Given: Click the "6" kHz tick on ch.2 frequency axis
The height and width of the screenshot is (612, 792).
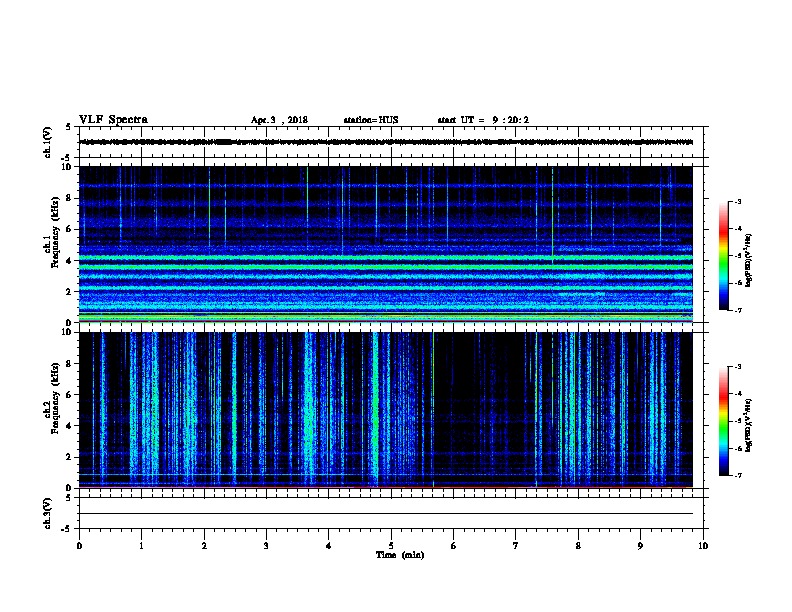Looking at the screenshot, I should (70, 395).
